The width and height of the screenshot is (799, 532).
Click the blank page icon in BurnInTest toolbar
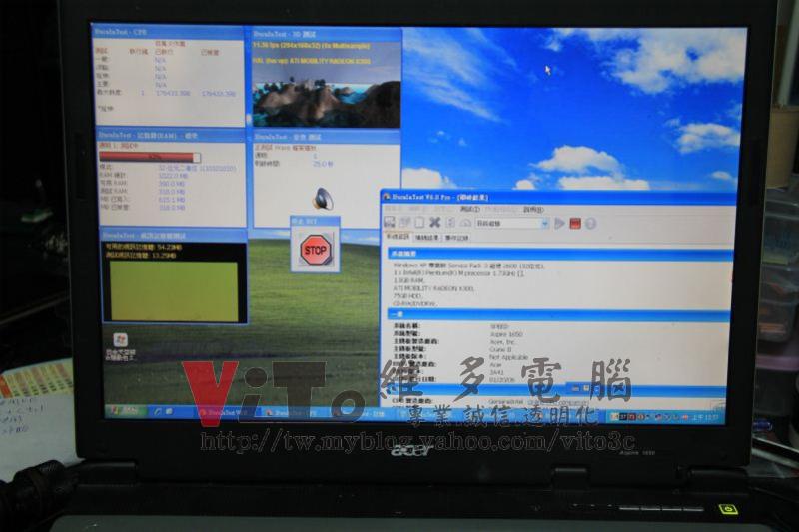tap(419, 222)
